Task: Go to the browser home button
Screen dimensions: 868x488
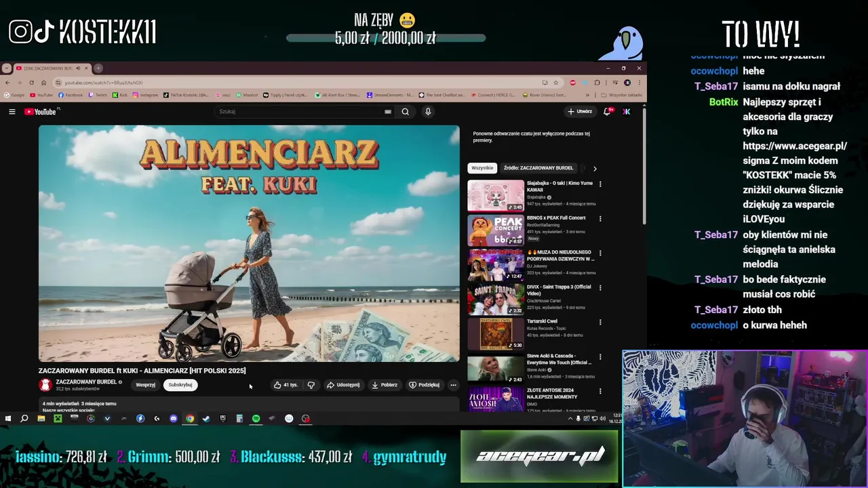Action: tap(43, 83)
